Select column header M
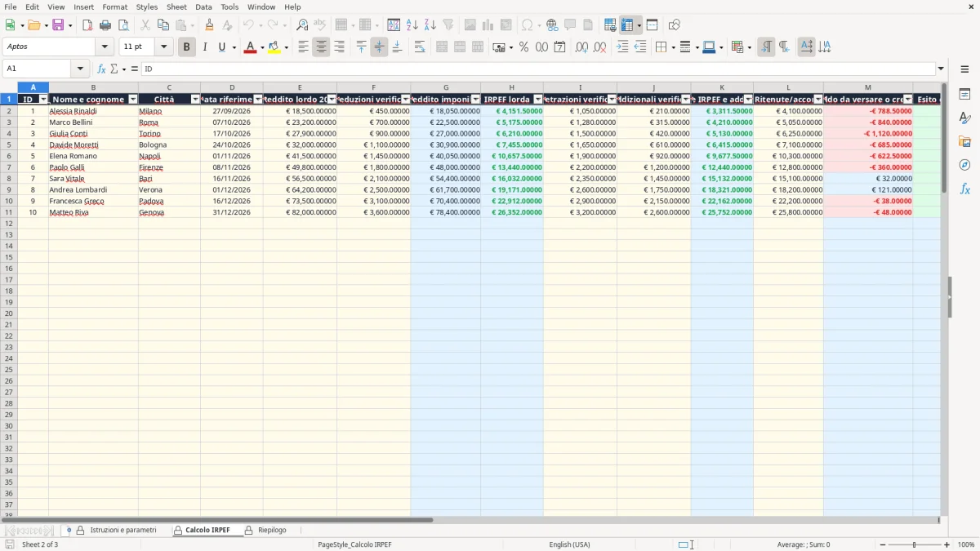Viewport: 980px width, 551px height. click(868, 87)
